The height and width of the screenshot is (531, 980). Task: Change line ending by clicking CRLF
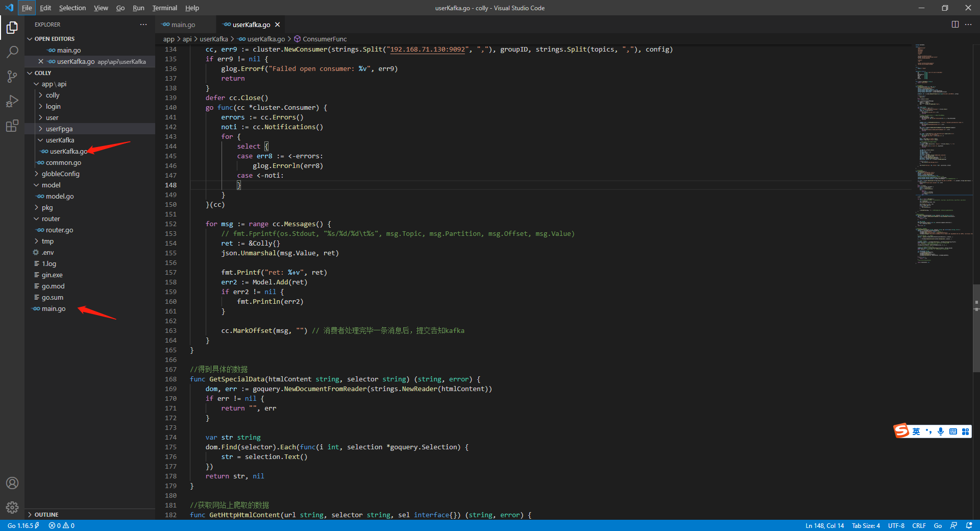coord(919,525)
